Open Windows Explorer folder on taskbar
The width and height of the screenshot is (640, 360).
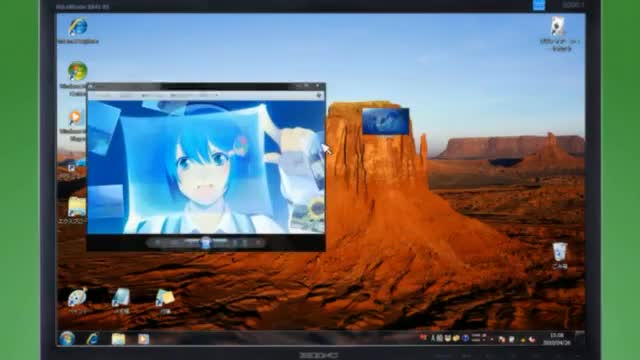tap(118, 339)
